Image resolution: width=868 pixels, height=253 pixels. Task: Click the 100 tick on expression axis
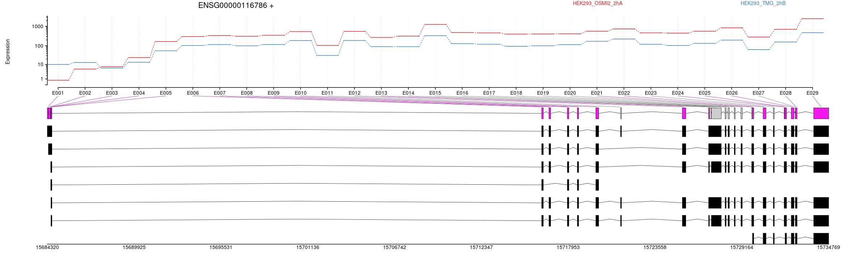pos(39,46)
